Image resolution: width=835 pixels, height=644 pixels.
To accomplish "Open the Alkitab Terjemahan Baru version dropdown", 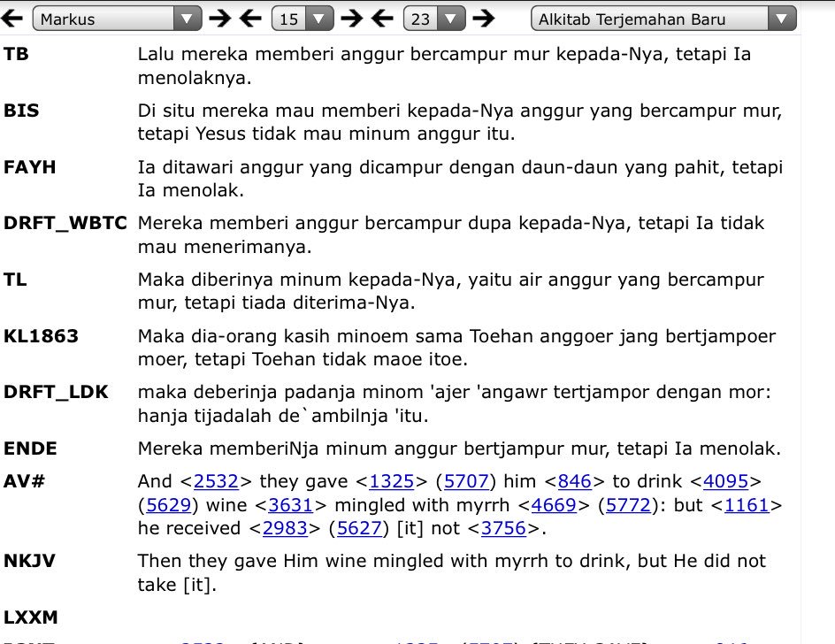I will 663,19.
